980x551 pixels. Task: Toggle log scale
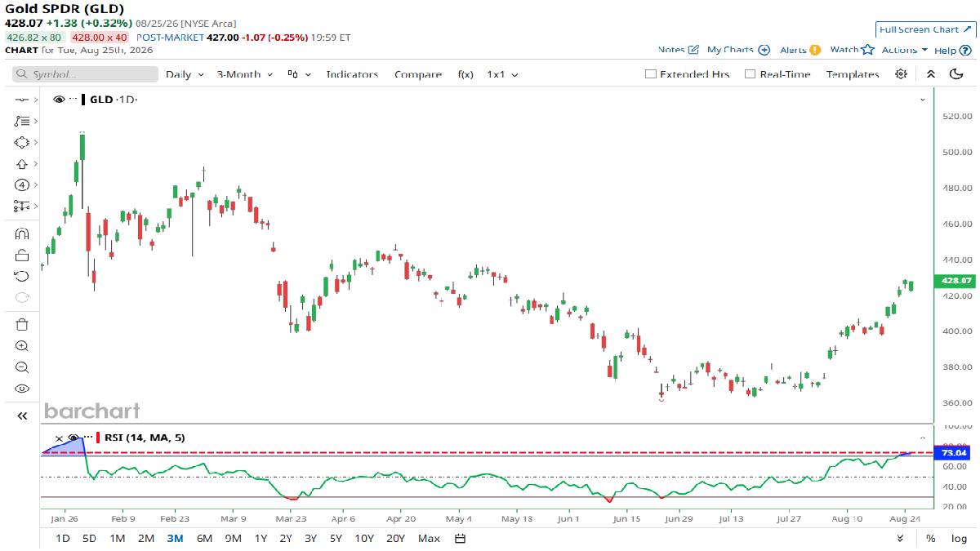(959, 538)
